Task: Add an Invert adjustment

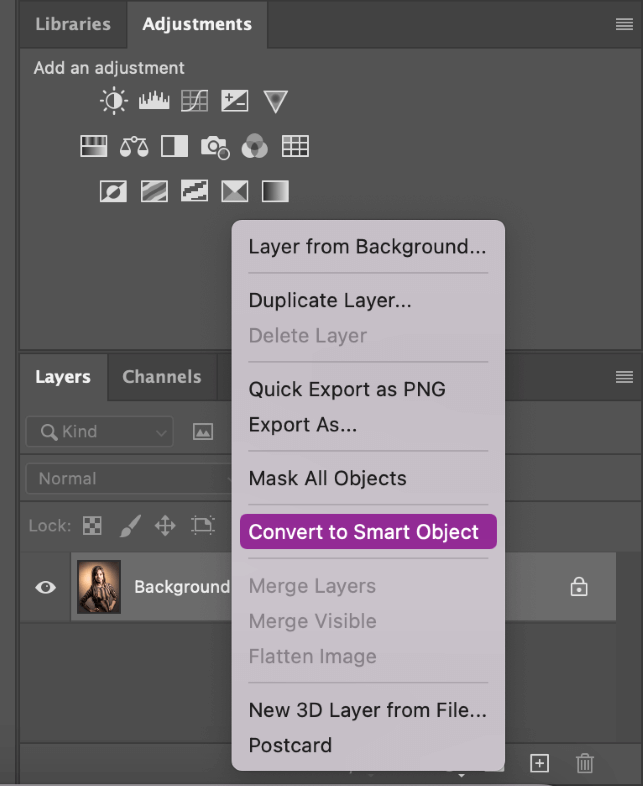Action: [113, 191]
